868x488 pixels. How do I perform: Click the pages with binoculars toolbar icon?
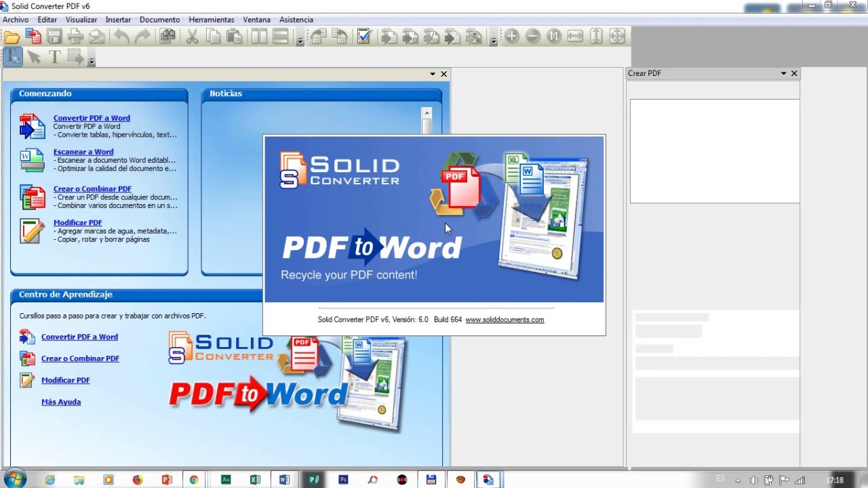click(167, 37)
